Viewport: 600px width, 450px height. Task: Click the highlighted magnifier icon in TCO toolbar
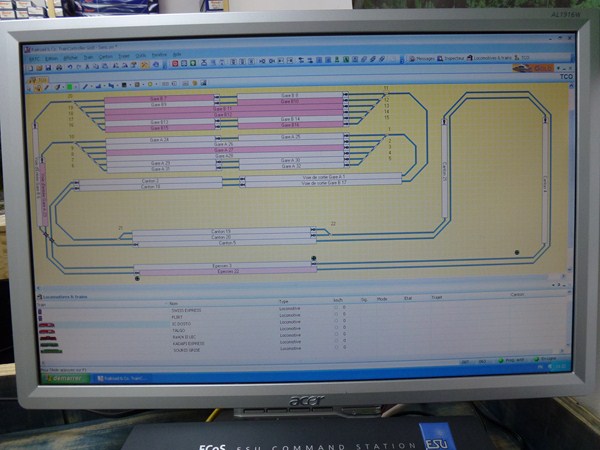(38, 88)
